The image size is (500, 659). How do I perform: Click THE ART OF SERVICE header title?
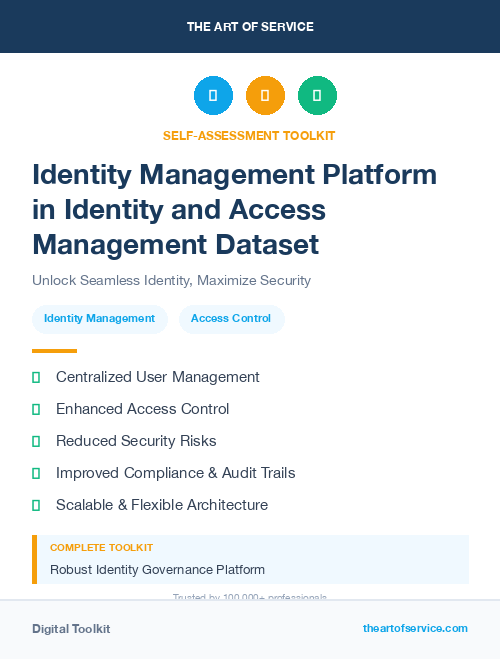tap(250, 26)
